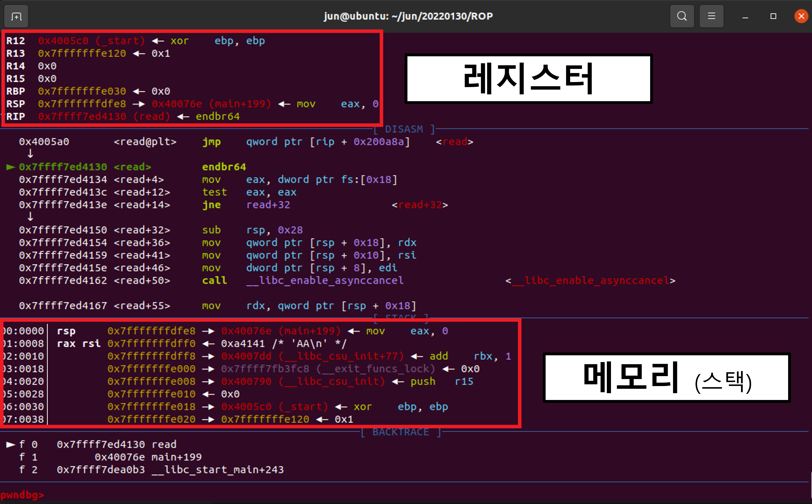Open the hamburger menu button
Screen dimensions: 812x504
(x=711, y=16)
